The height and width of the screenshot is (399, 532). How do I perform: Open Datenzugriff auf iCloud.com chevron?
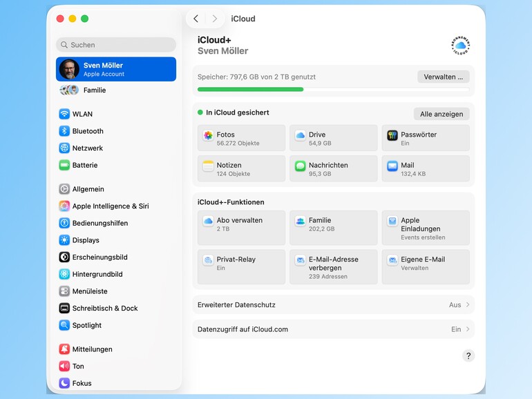468,329
